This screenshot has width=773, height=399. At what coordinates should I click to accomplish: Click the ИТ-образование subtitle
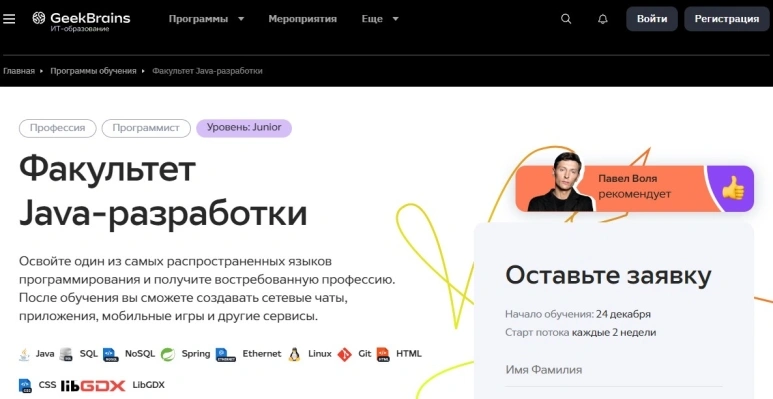pos(80,29)
